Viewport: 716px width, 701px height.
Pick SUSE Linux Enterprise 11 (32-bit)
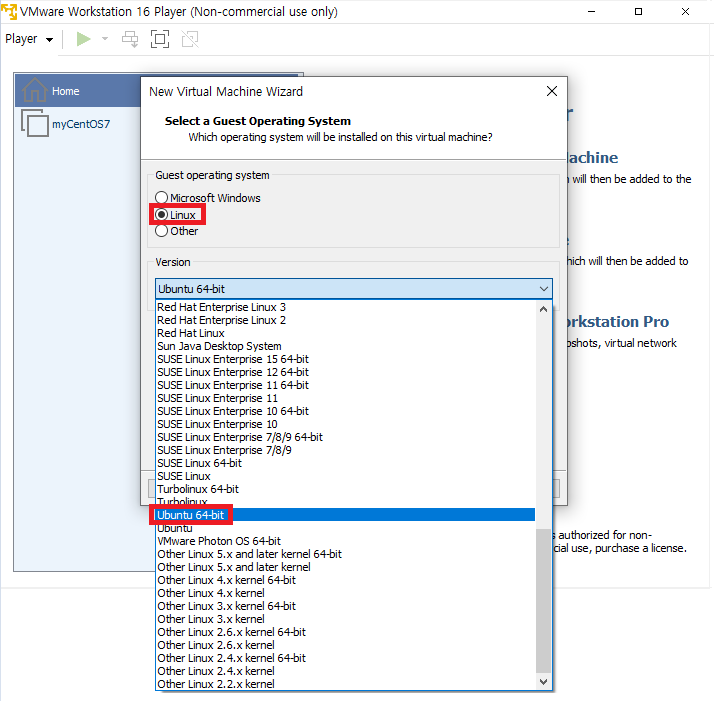[x=346, y=398]
